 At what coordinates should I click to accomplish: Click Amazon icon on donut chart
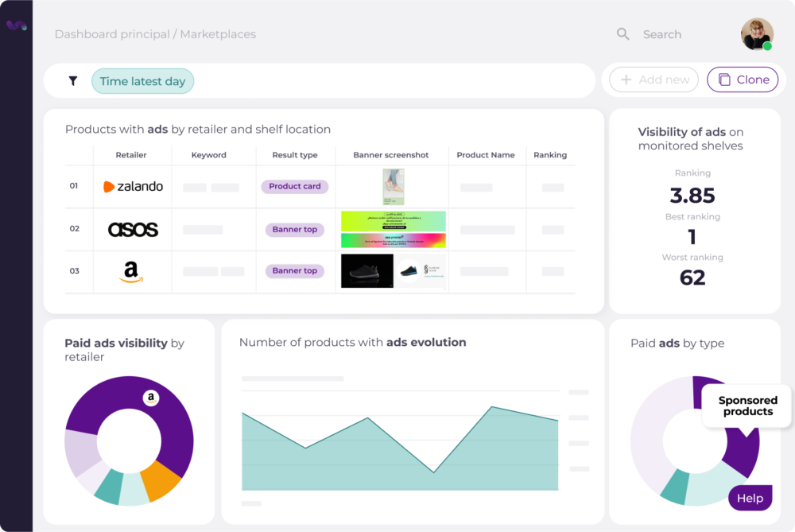point(151,398)
